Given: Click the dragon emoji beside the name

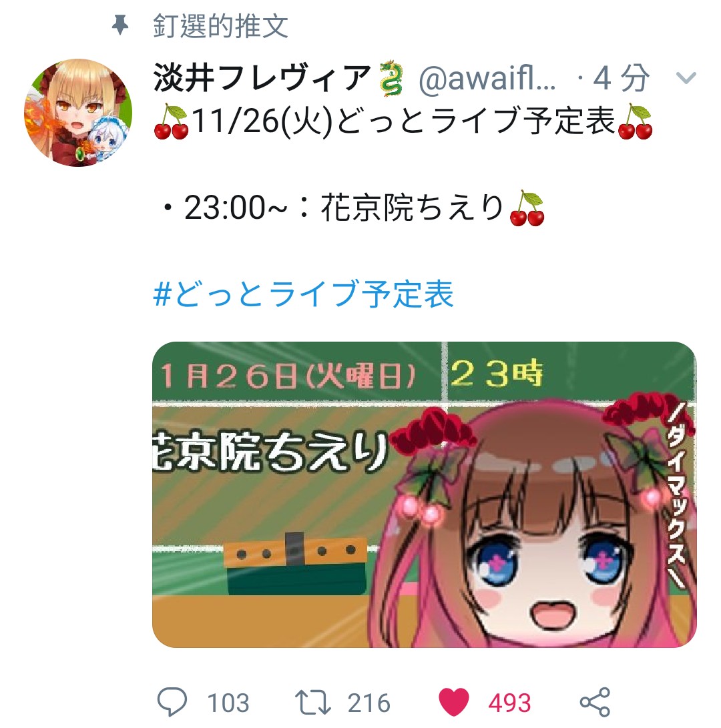Looking at the screenshot, I should [391, 78].
